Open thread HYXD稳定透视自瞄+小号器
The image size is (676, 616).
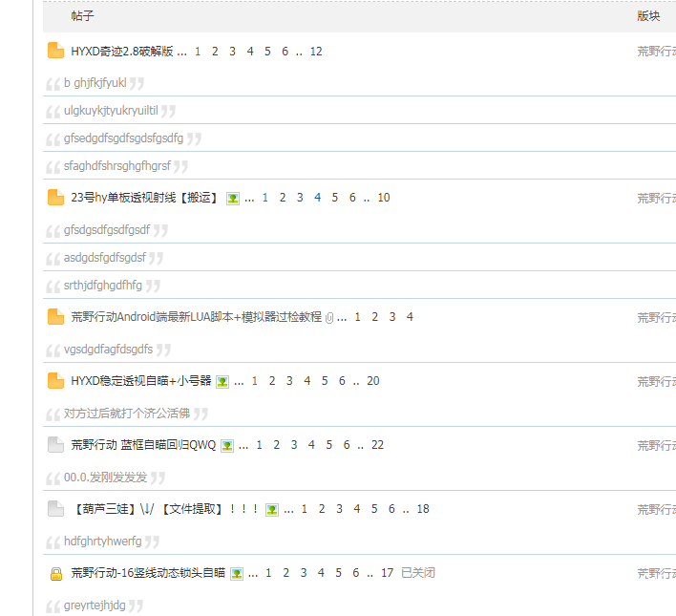pyautogui.click(x=141, y=381)
